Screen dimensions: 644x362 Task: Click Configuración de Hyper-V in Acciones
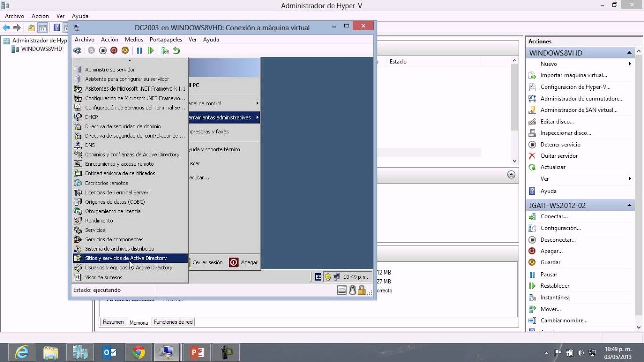[576, 87]
